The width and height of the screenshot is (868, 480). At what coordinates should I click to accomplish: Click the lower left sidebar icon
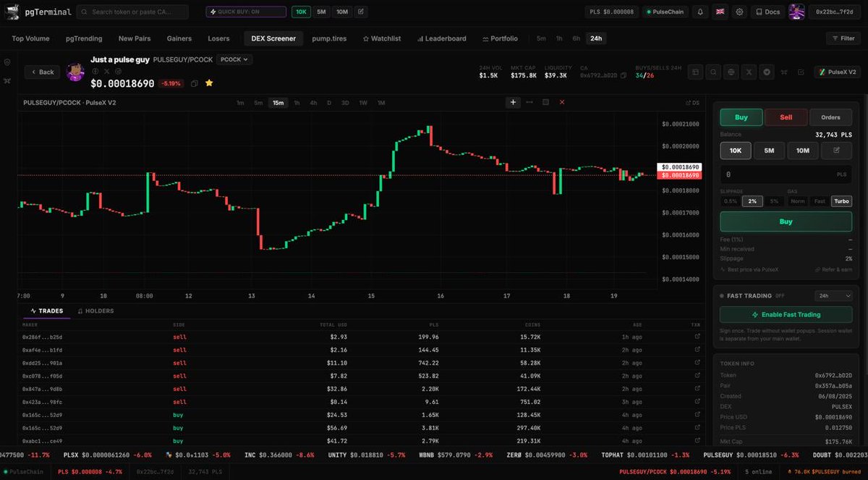point(7,80)
